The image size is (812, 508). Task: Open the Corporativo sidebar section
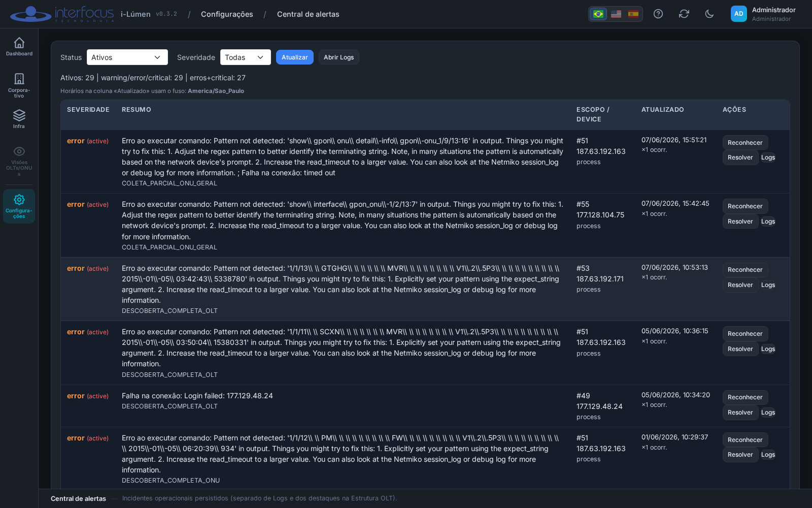19,85
